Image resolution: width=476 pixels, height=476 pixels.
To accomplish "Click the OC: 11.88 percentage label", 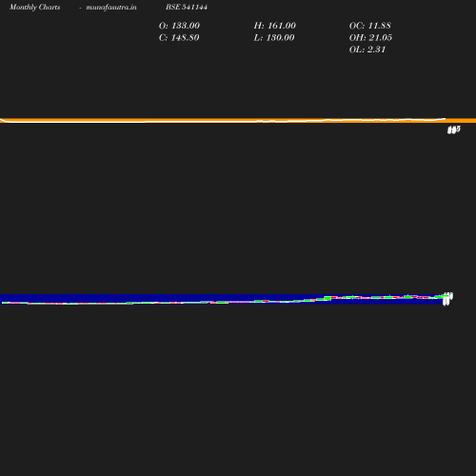I will tap(370, 26).
